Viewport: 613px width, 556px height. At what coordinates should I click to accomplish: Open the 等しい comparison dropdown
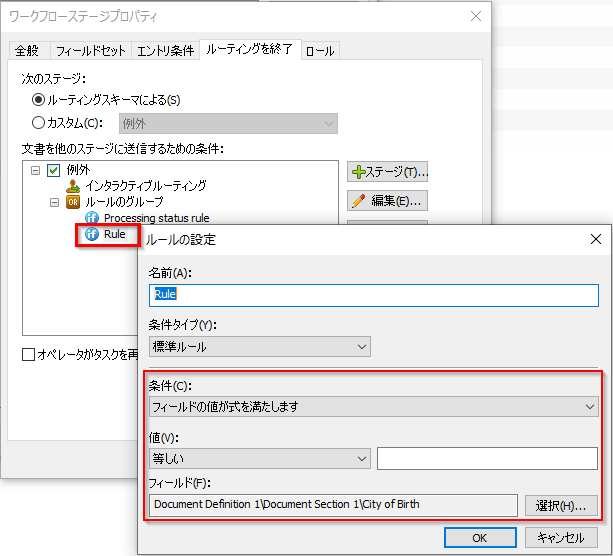point(260,458)
